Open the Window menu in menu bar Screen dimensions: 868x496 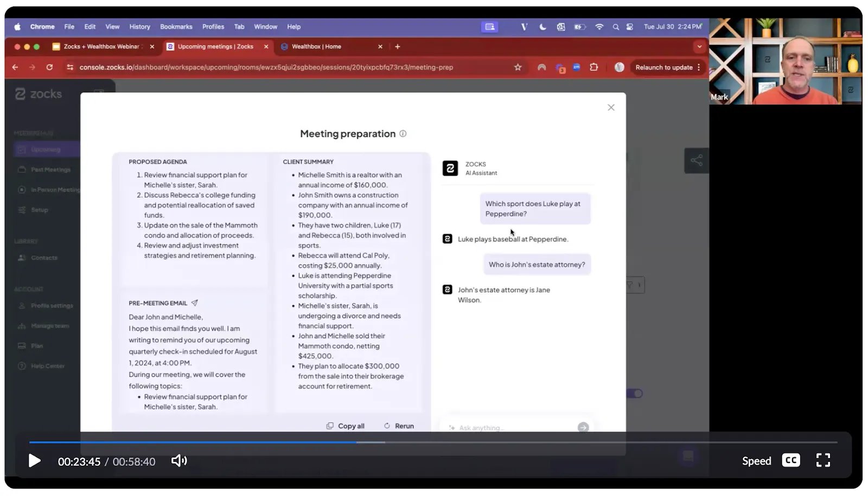coord(265,27)
